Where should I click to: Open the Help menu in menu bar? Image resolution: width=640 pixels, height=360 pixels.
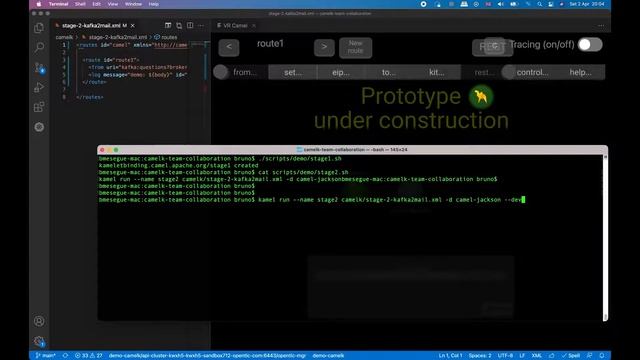[x=153, y=4]
